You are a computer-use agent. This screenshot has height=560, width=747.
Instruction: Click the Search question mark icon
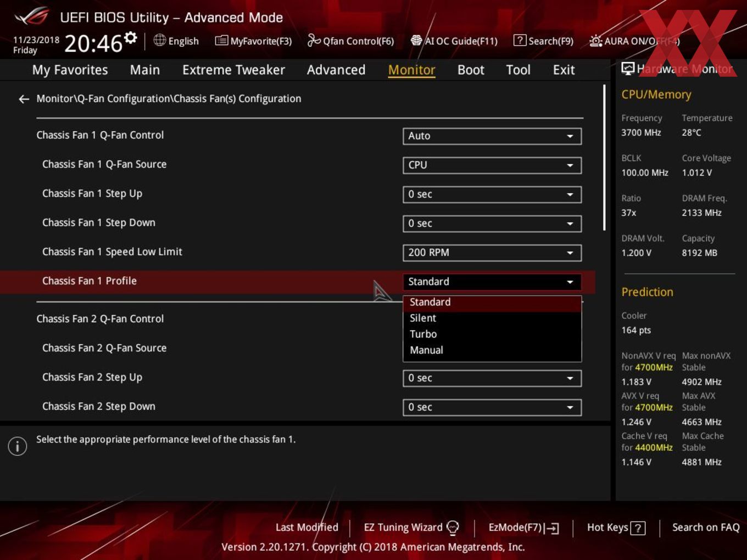click(520, 40)
